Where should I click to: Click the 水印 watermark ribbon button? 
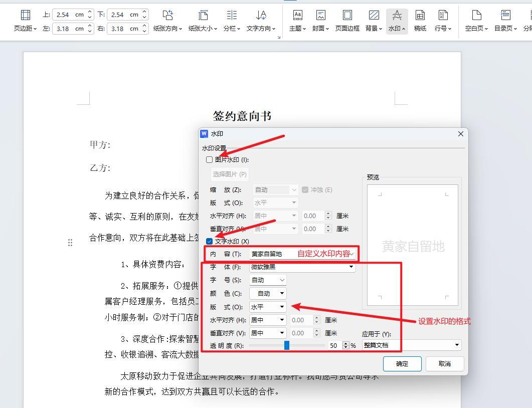[397, 21]
